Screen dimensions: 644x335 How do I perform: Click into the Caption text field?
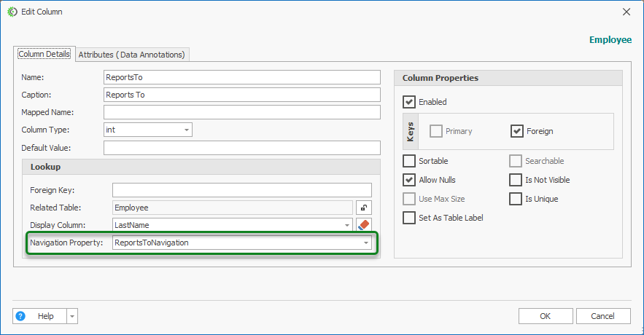click(x=242, y=95)
